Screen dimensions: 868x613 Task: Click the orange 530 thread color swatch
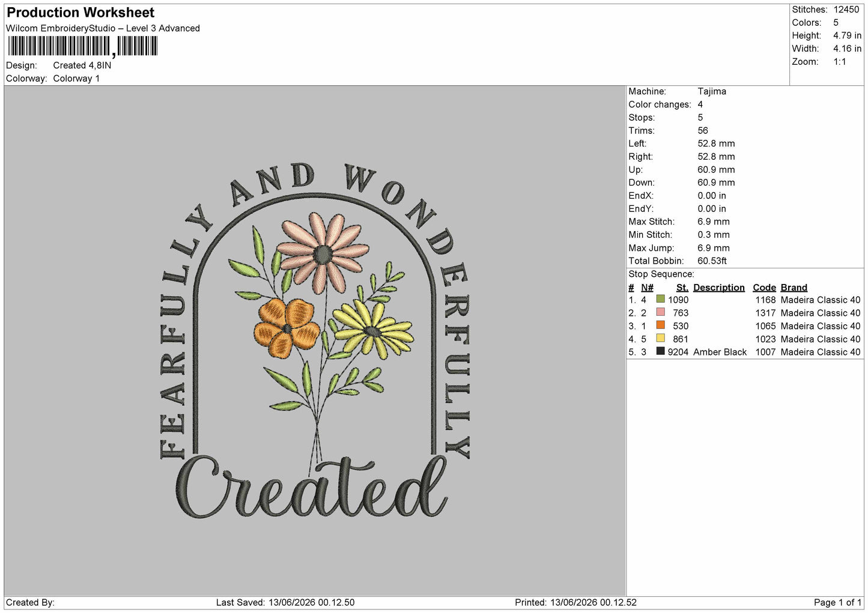click(661, 325)
